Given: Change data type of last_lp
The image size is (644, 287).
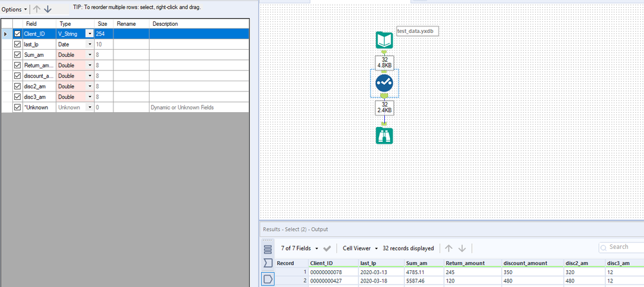Looking at the screenshot, I should [89, 45].
